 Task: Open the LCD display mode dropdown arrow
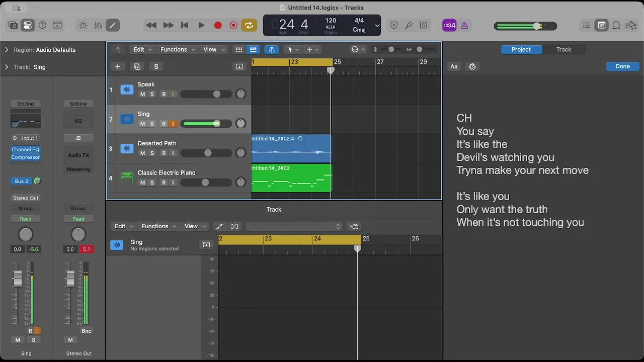click(x=377, y=26)
